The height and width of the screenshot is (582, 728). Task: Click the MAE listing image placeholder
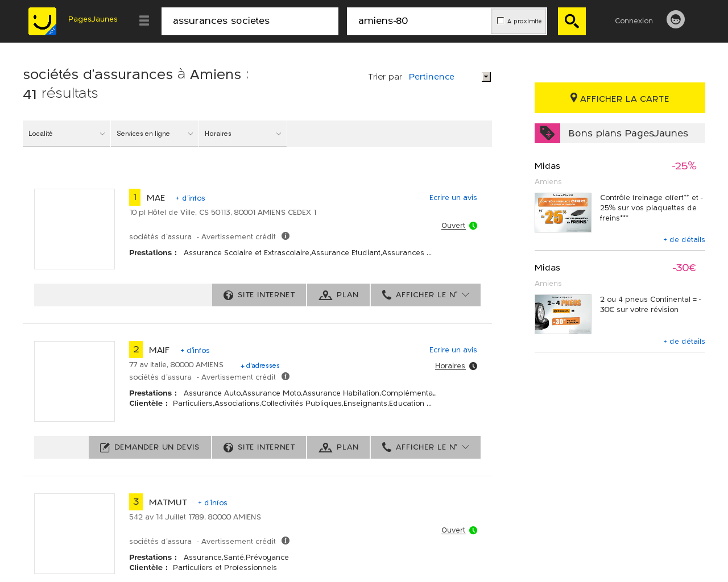pos(75,229)
